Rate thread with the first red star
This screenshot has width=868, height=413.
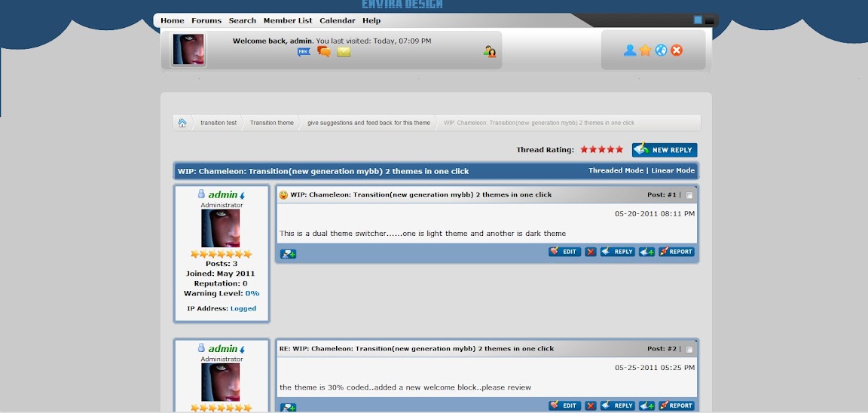tap(584, 149)
